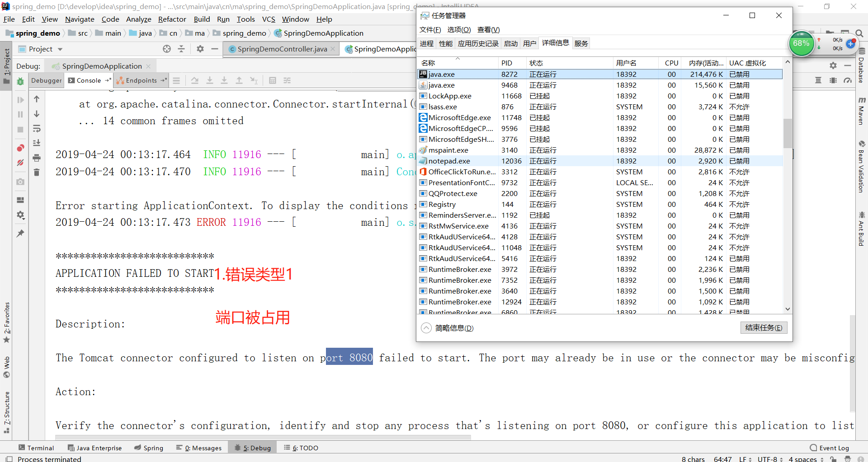Sort Task Manager by PID column header
The width and height of the screenshot is (868, 462).
[513, 63]
